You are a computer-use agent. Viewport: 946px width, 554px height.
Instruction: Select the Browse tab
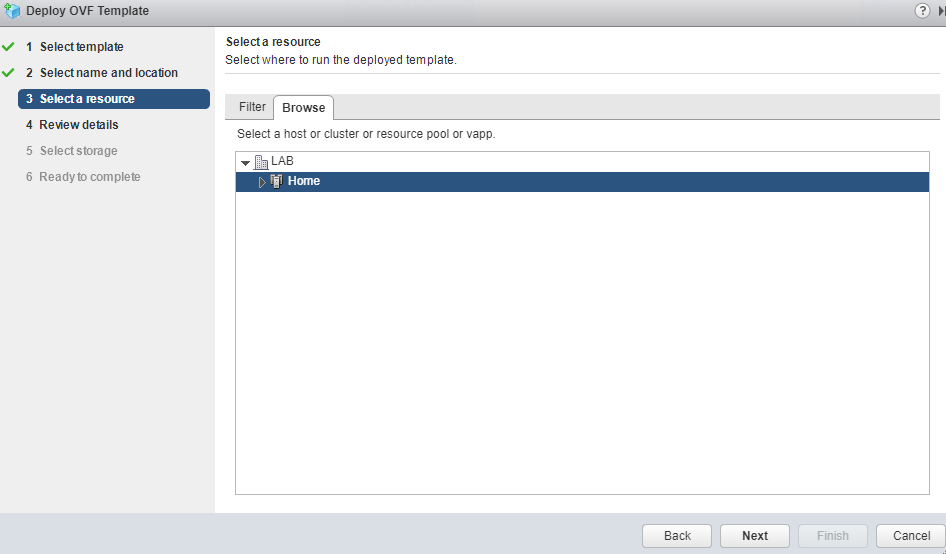[303, 108]
